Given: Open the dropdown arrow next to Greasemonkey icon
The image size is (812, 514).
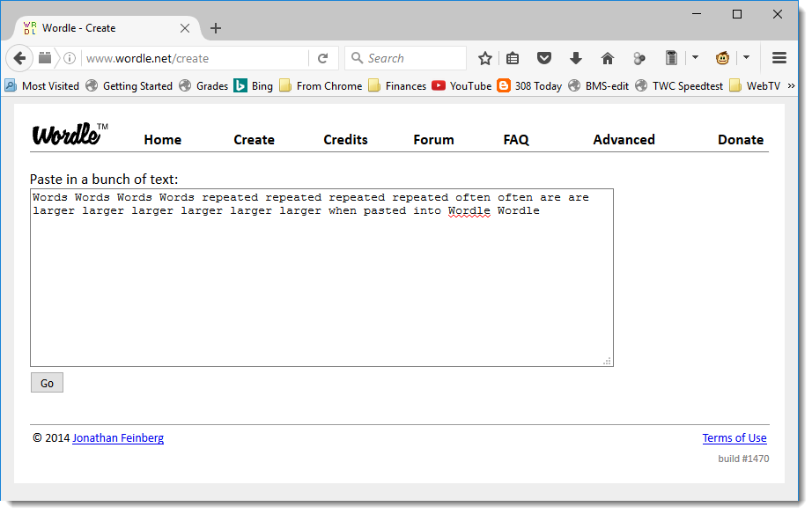Looking at the screenshot, I should [746, 57].
